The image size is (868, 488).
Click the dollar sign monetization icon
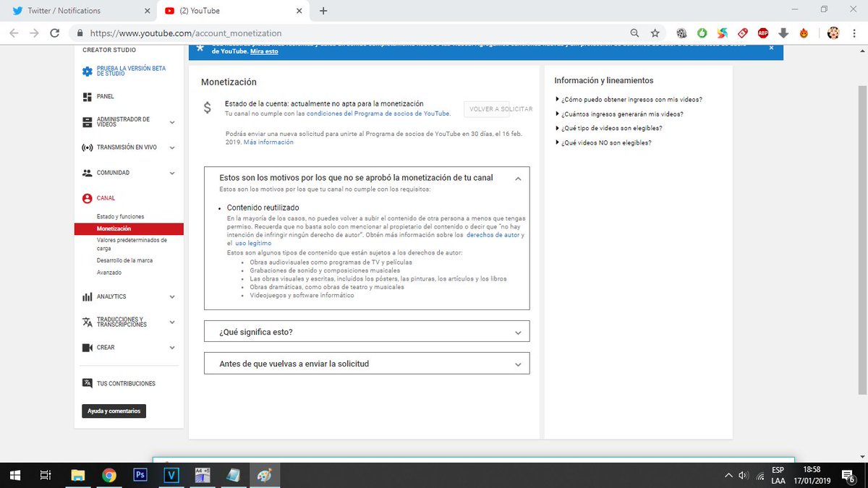(208, 108)
